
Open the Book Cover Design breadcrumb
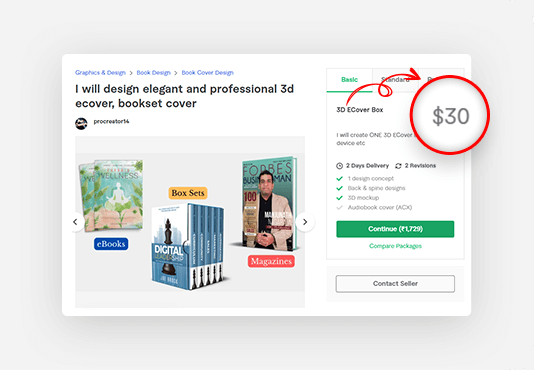tap(208, 73)
